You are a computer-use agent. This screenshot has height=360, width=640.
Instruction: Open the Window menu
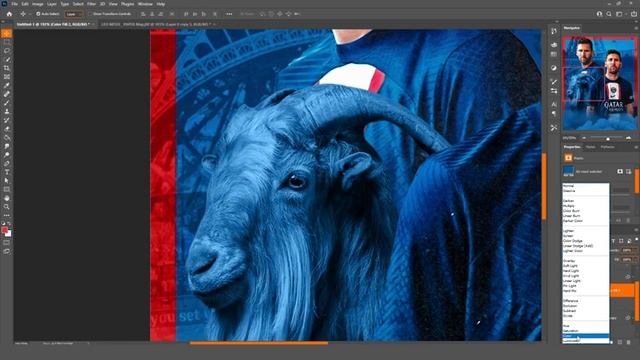pyautogui.click(x=145, y=4)
